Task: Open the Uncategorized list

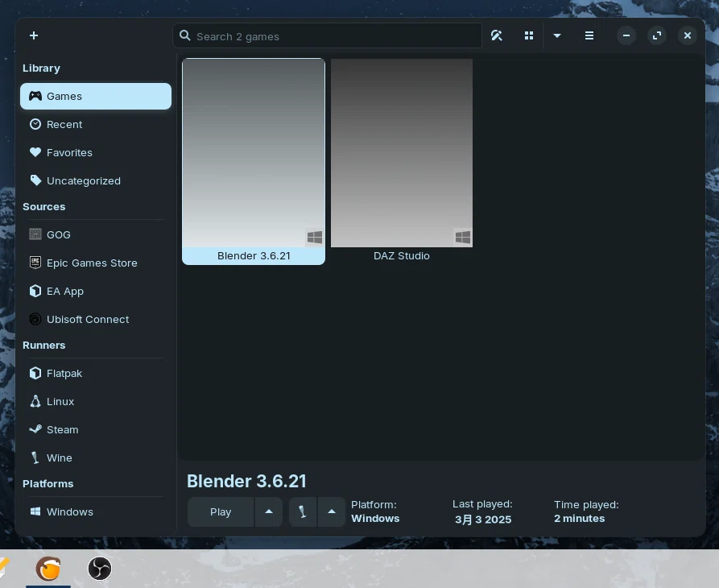Action: point(96,180)
